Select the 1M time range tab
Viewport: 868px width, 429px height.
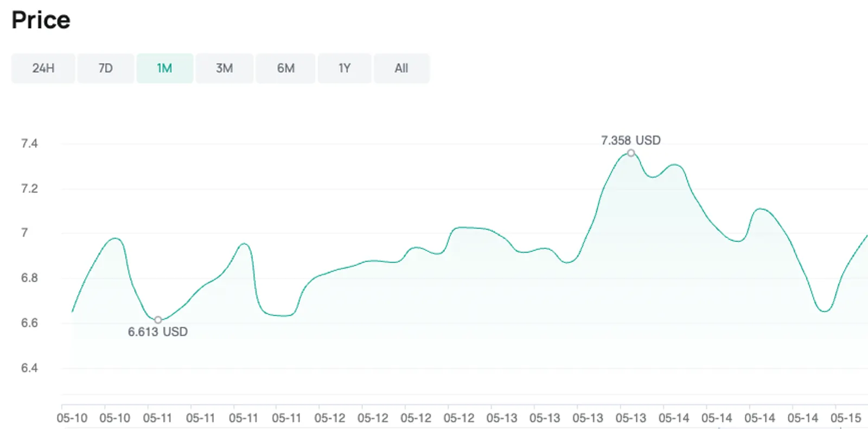pos(165,68)
